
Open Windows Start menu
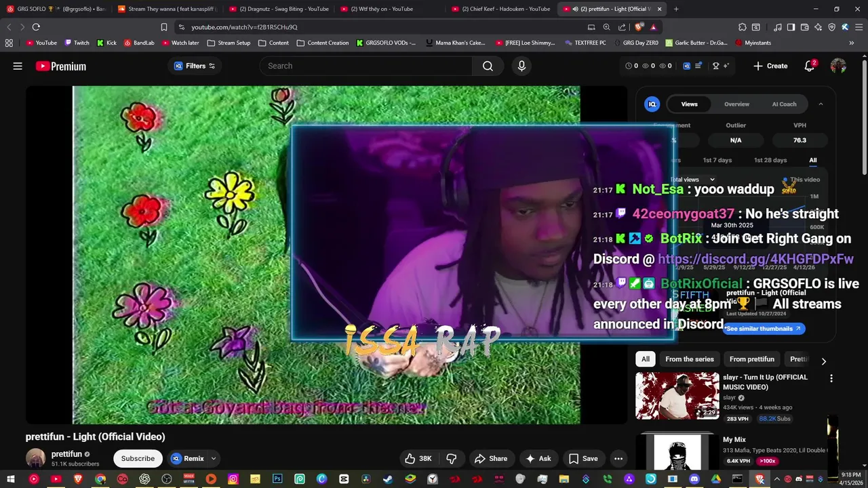[11, 479]
